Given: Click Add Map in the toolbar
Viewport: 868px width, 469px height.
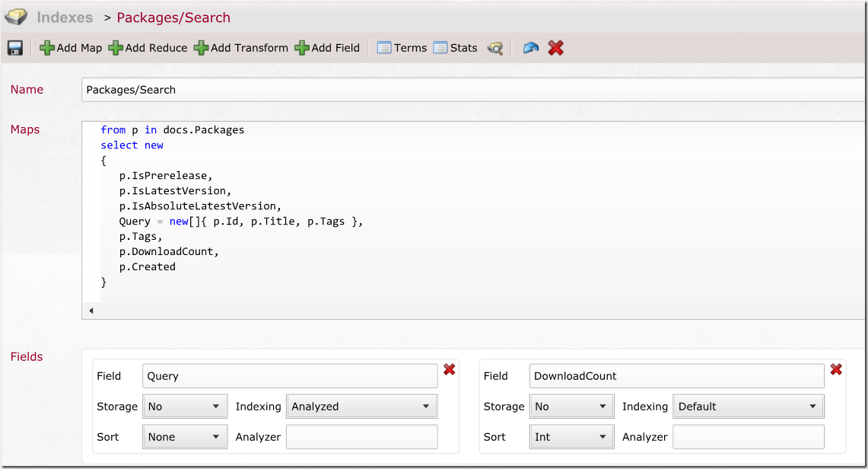Looking at the screenshot, I should [71, 48].
